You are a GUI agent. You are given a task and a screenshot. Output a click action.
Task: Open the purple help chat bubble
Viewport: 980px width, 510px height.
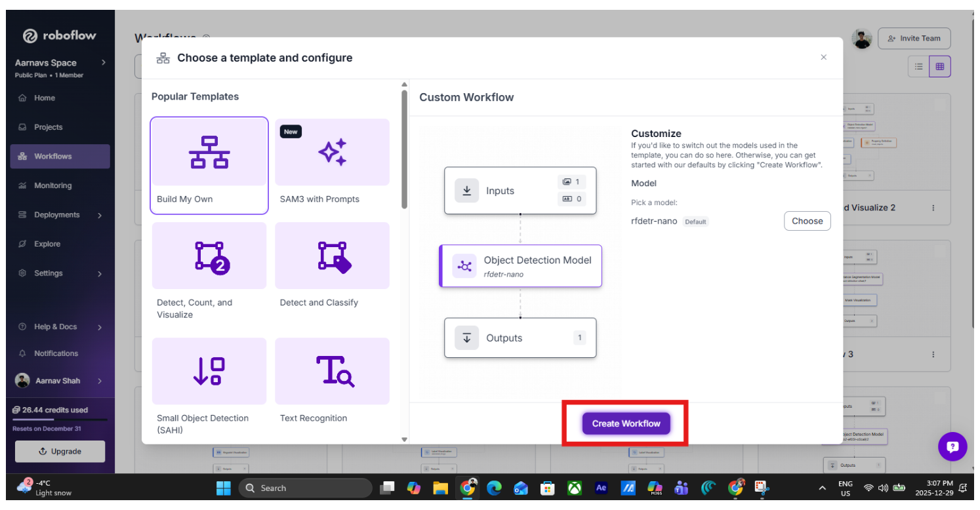[952, 447]
